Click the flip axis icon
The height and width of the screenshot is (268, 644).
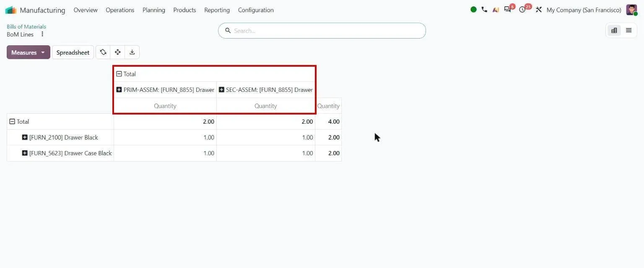[103, 52]
